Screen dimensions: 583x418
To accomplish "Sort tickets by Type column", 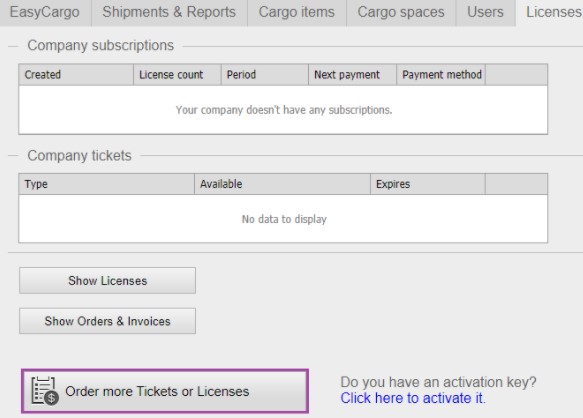I will pos(107,184).
